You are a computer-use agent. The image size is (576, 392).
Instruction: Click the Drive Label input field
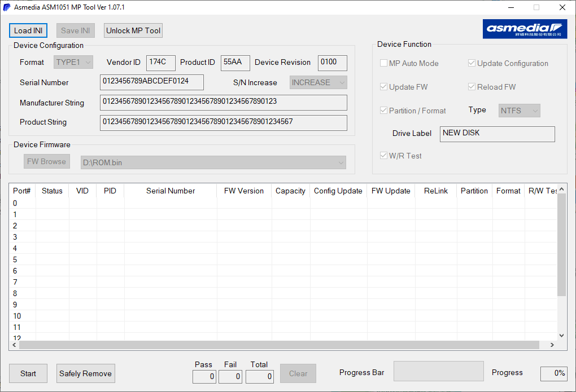coord(497,134)
